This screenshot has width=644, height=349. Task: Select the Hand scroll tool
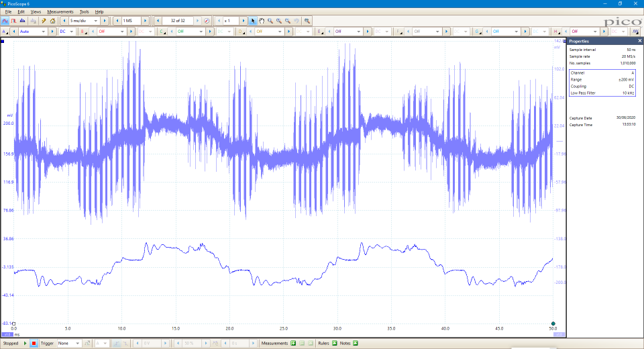click(261, 21)
